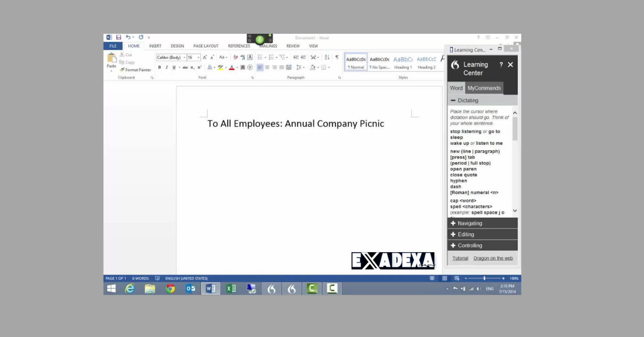Open the font name dropdown
Image resolution: width=644 pixels, height=337 pixels.
[185, 57]
